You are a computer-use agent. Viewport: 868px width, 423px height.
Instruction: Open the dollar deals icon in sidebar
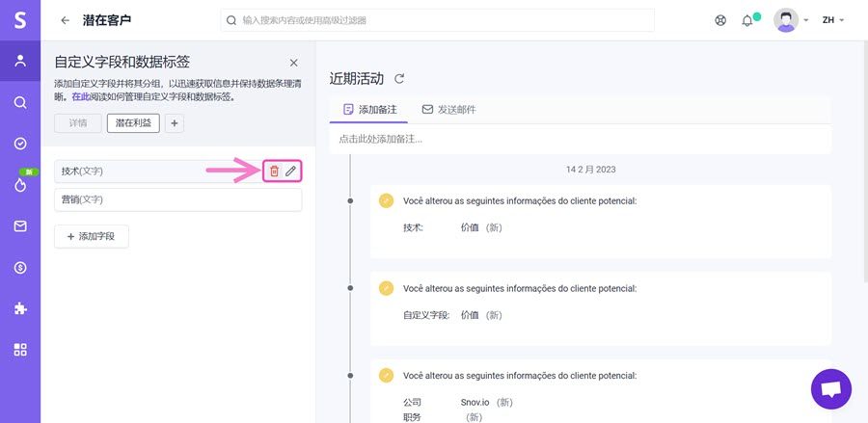(20, 268)
